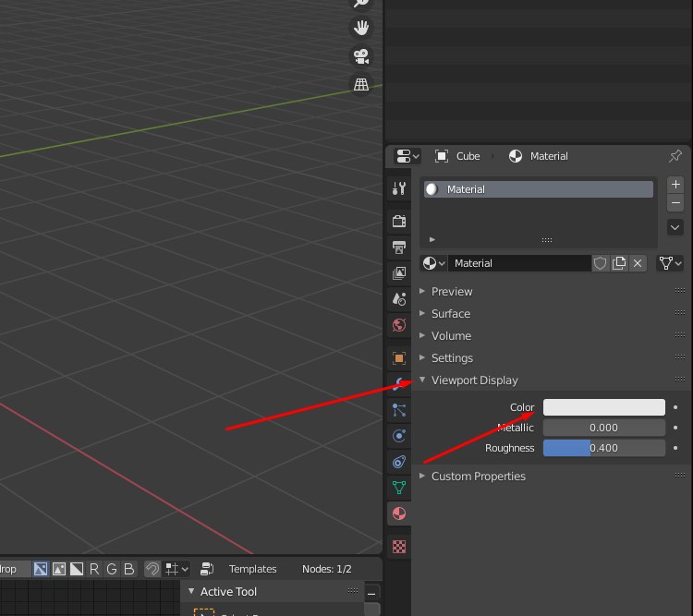Open the Particles properties tab
The image size is (693, 616).
click(399, 410)
